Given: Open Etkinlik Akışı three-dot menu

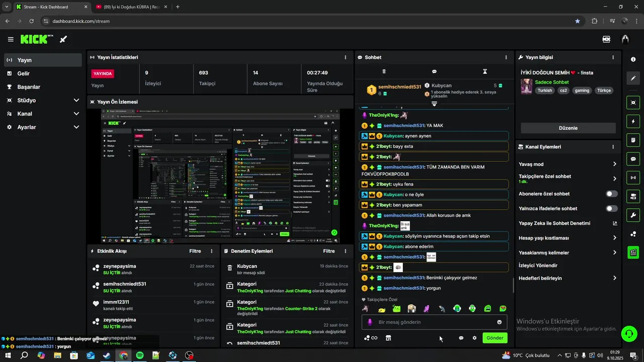Looking at the screenshot, I should coord(211,251).
